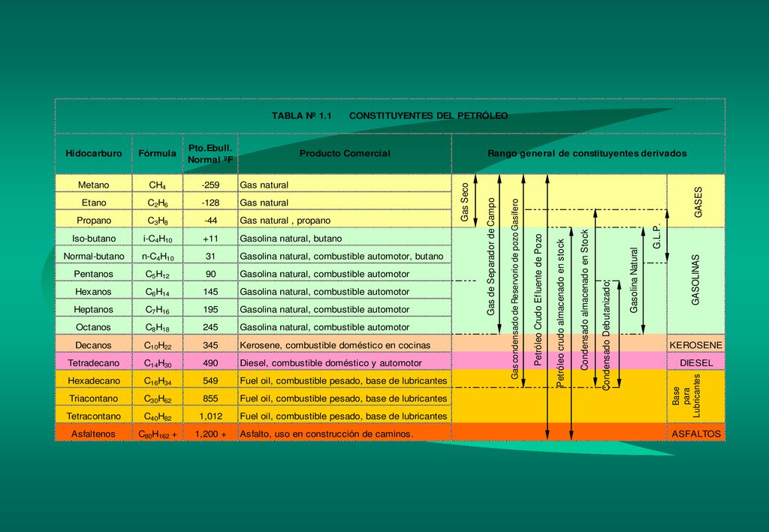This screenshot has height=532, width=769.
Task: Click the 'Producto Comercial' column header
Action: tap(345, 153)
